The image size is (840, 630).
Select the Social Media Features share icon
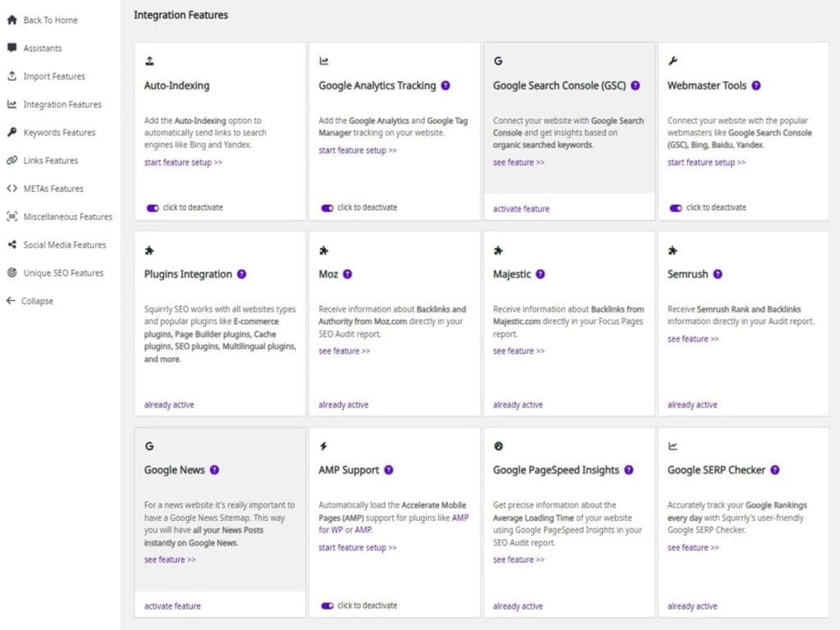click(x=11, y=244)
